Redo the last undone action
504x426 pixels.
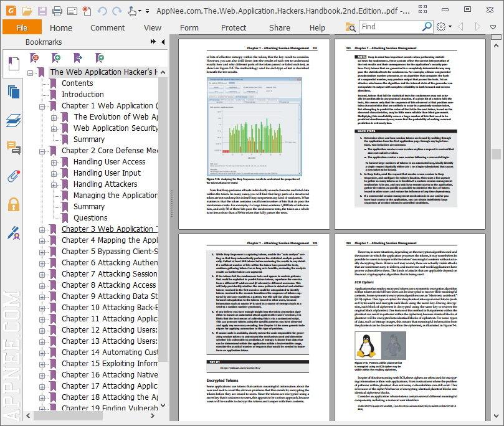point(117,11)
